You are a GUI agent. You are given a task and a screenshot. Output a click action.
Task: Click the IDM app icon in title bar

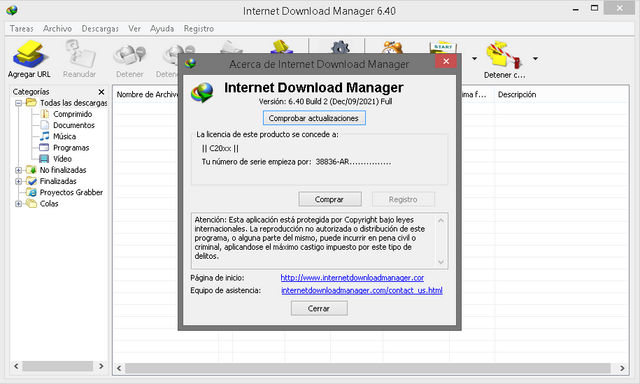(12, 10)
